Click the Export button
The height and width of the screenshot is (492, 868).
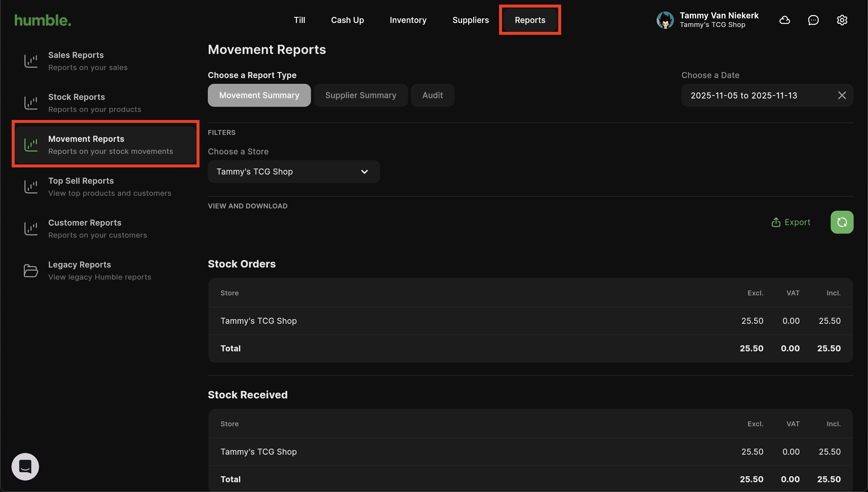[790, 222]
